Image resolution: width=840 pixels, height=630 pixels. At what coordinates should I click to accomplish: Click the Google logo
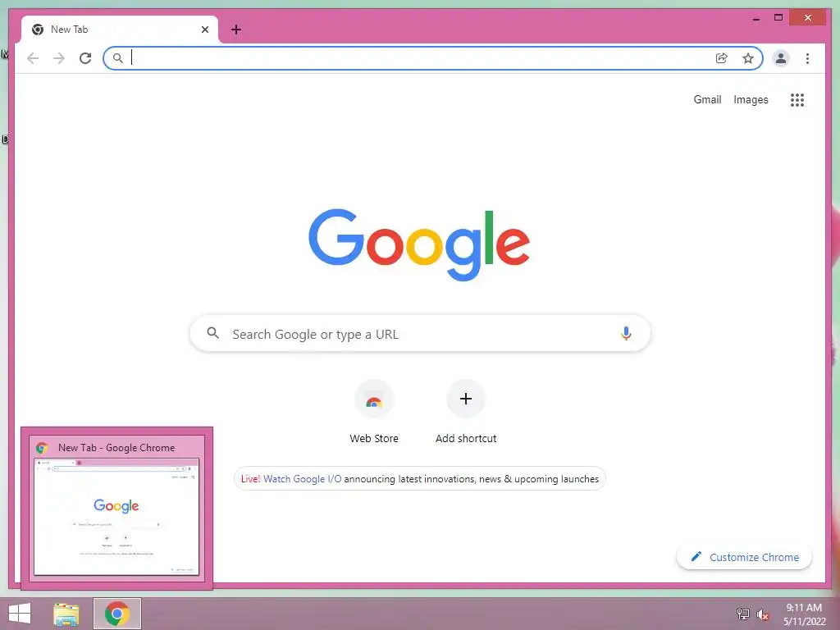419,244
